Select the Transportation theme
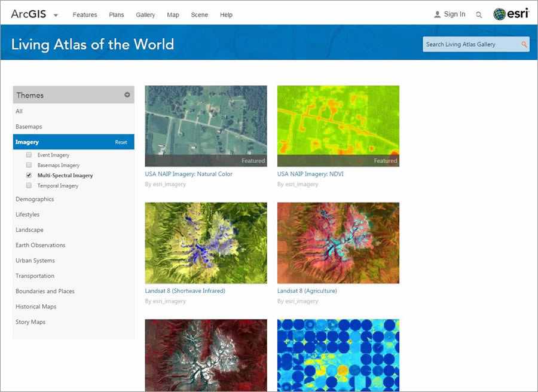This screenshot has height=392, width=538. click(35, 275)
